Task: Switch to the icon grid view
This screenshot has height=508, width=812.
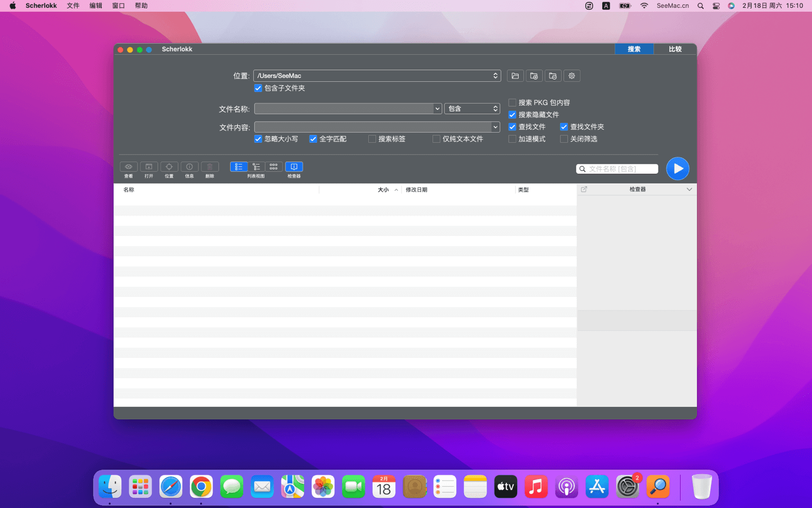Action: (273, 167)
